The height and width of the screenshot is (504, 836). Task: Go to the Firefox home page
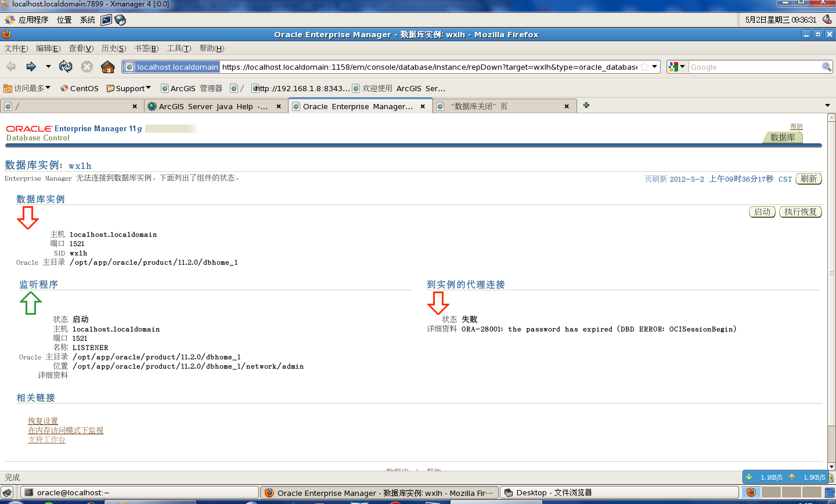pos(108,67)
